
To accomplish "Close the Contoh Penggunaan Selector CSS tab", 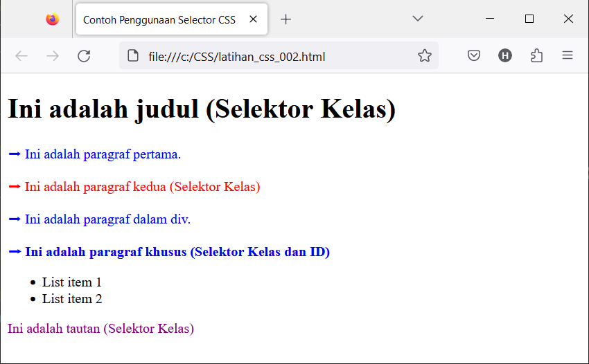I will point(254,19).
